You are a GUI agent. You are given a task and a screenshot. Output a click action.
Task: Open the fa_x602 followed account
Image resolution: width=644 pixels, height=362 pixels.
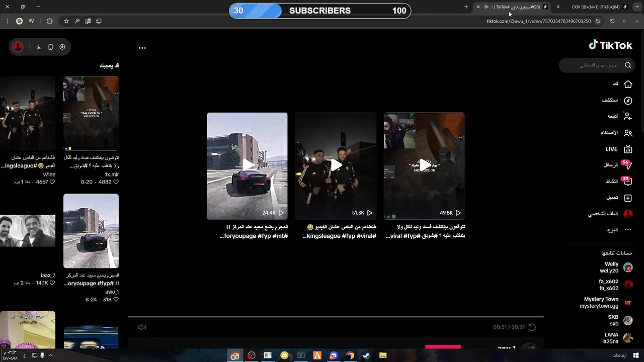tap(615, 285)
